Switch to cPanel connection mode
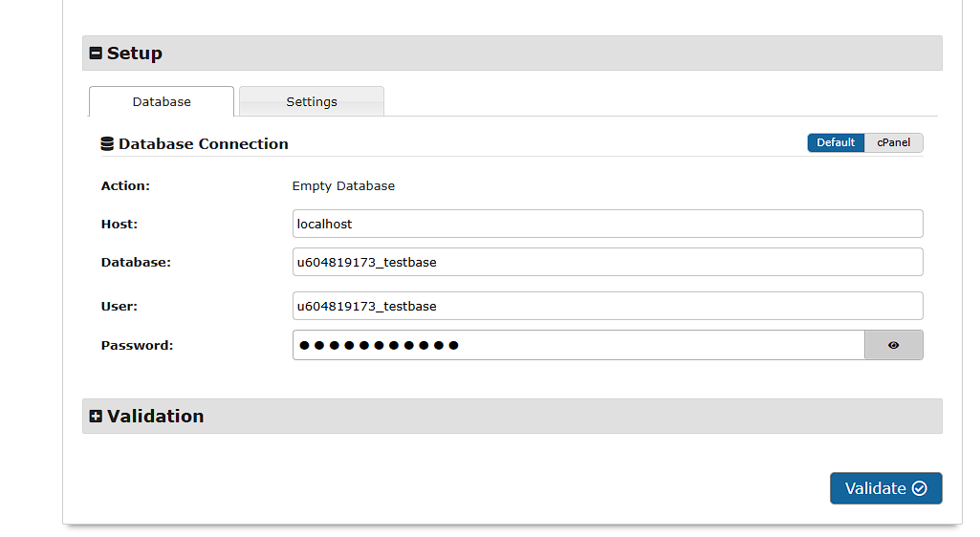Screen dimensions: 980x537 pos(894,142)
